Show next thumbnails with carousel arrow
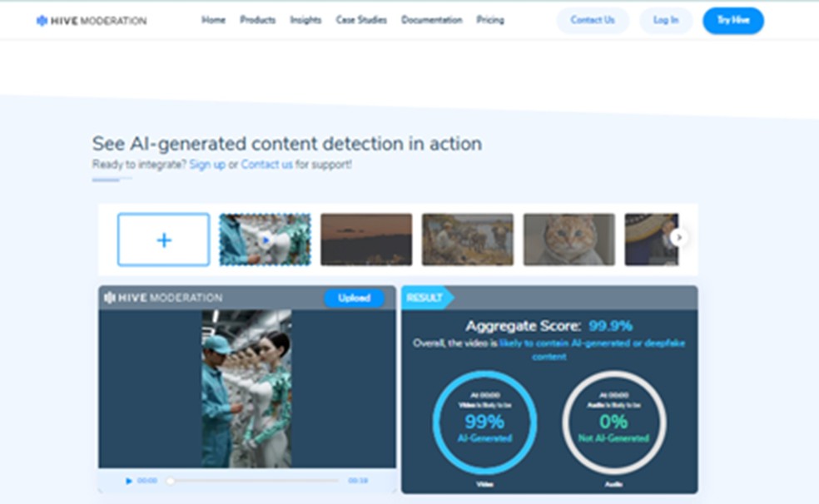Screen dimensions: 819x504 (679, 237)
